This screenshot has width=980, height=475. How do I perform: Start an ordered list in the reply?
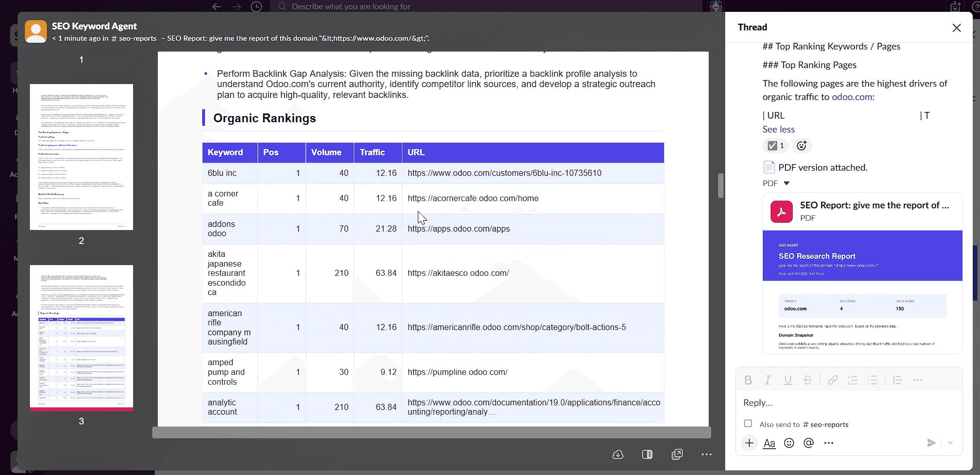click(853, 380)
